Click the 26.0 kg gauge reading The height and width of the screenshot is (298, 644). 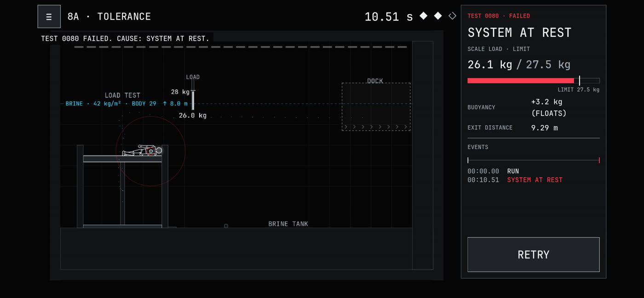click(193, 115)
